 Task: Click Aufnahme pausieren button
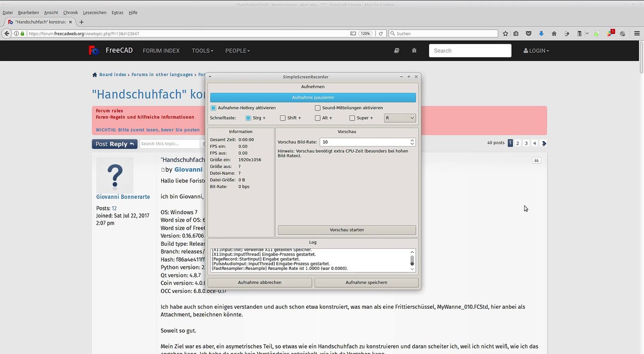pos(313,97)
